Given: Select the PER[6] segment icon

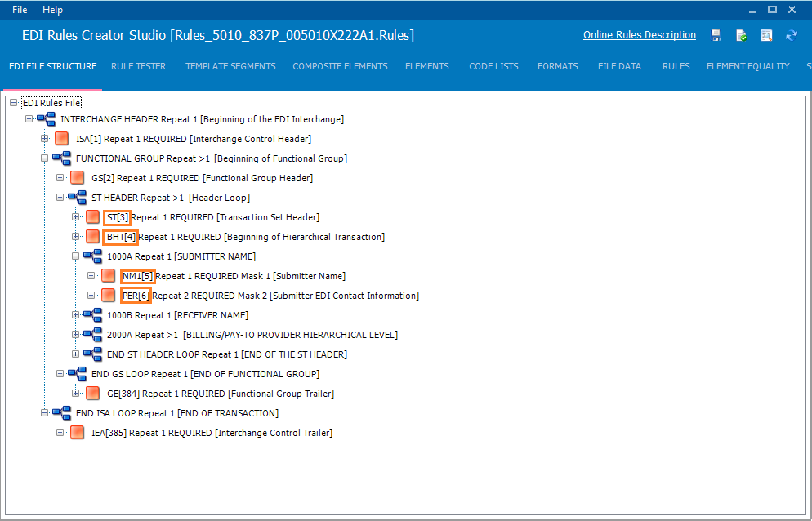Looking at the screenshot, I should pos(108,296).
